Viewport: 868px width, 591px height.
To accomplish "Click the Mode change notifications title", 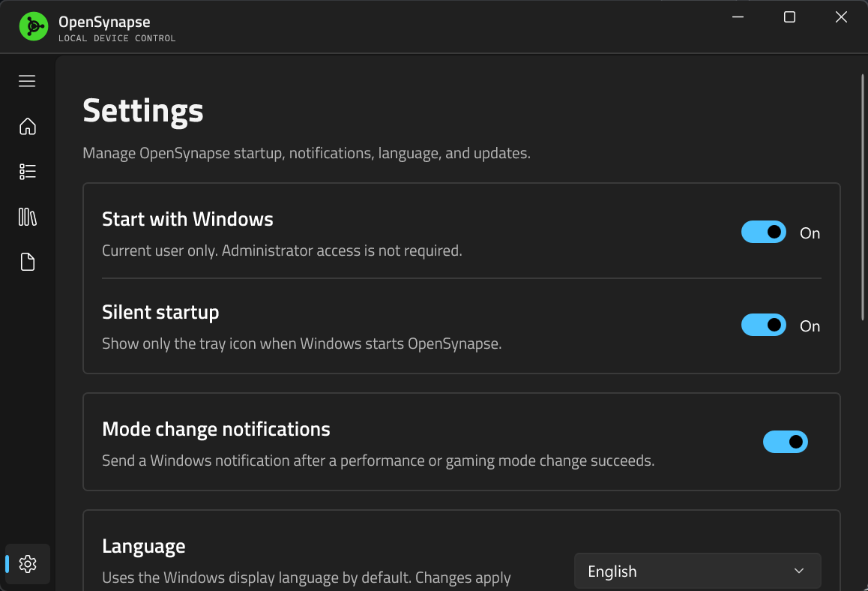I will (216, 429).
